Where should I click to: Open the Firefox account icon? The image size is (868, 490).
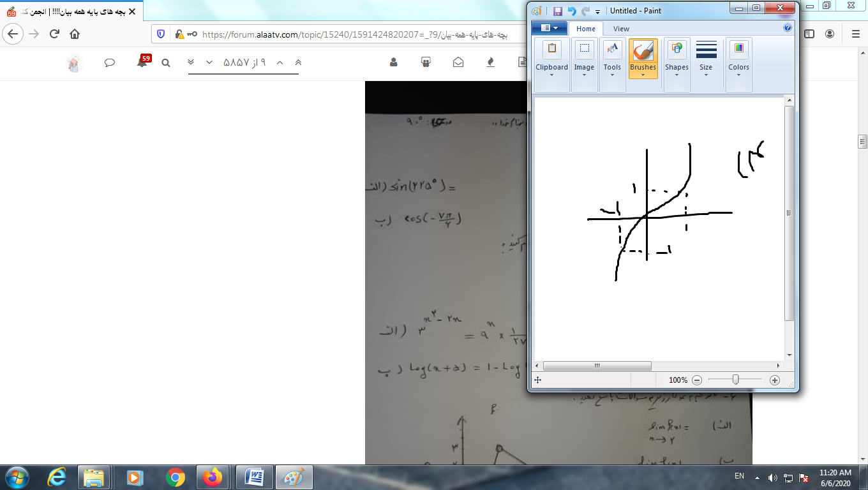pos(830,34)
